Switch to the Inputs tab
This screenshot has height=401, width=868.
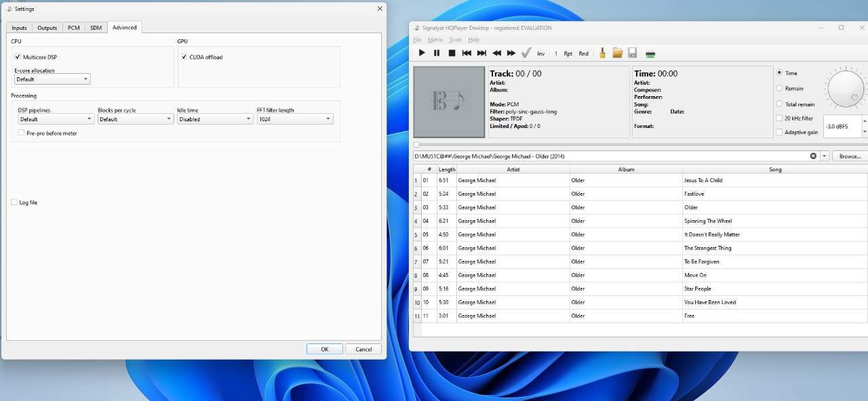[x=19, y=28]
